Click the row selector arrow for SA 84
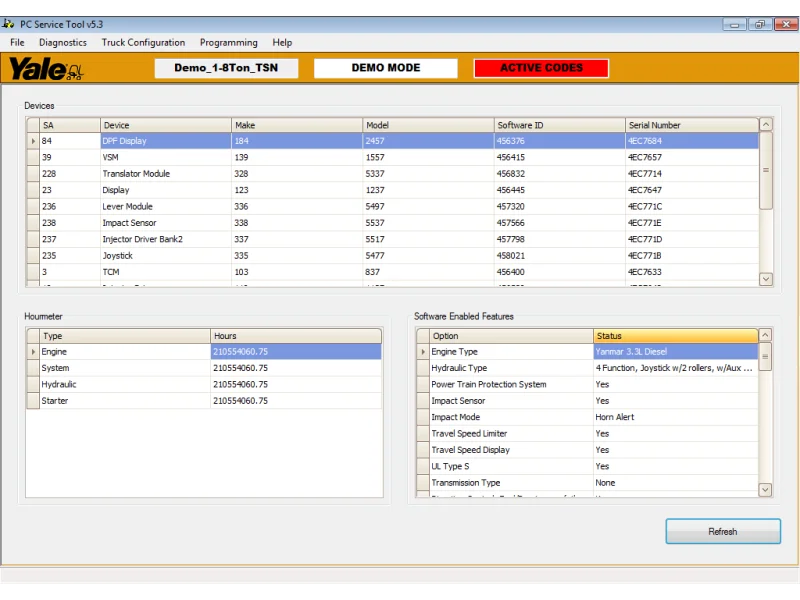 coord(33,141)
